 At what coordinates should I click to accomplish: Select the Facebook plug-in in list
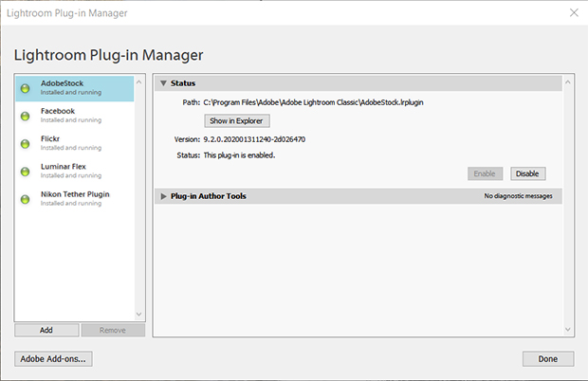(75, 116)
